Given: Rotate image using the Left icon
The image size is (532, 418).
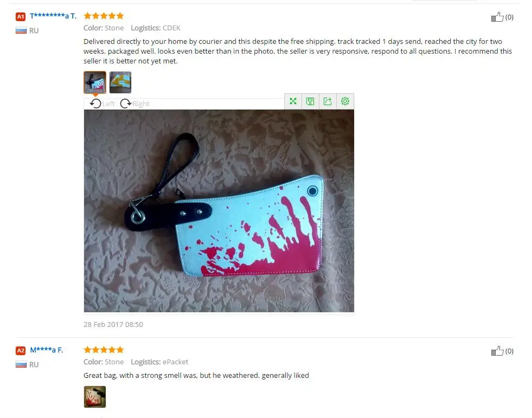Looking at the screenshot, I should pyautogui.click(x=95, y=104).
